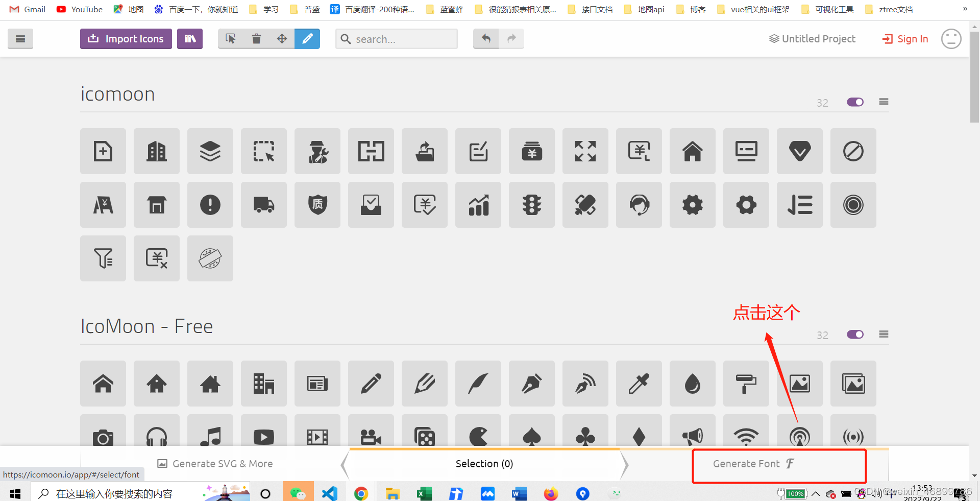Click the Sign In link

[x=905, y=39]
